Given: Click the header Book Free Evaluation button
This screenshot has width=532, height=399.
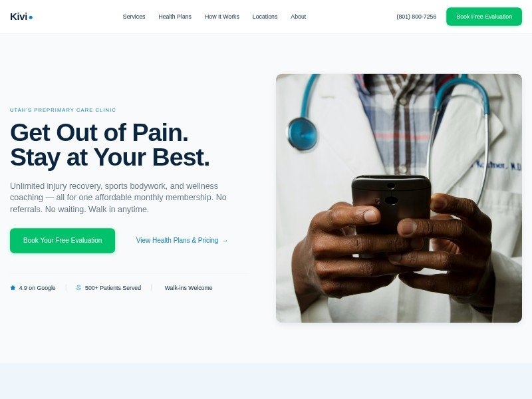Looking at the screenshot, I should click(484, 17).
